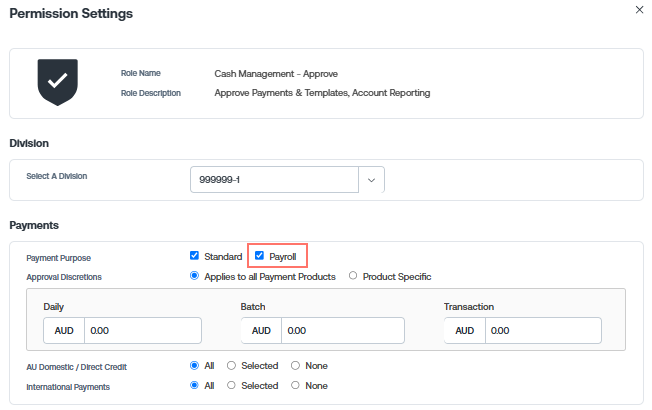Viewport: 652px width, 410px height.
Task: Click the International Payments label
Action: pos(68,387)
